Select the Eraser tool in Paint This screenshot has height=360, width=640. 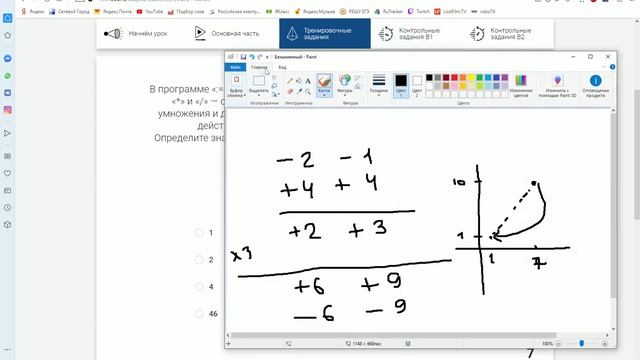point(289,91)
